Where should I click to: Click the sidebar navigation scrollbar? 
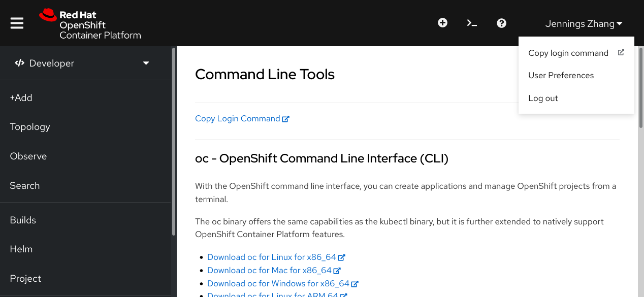click(x=174, y=142)
